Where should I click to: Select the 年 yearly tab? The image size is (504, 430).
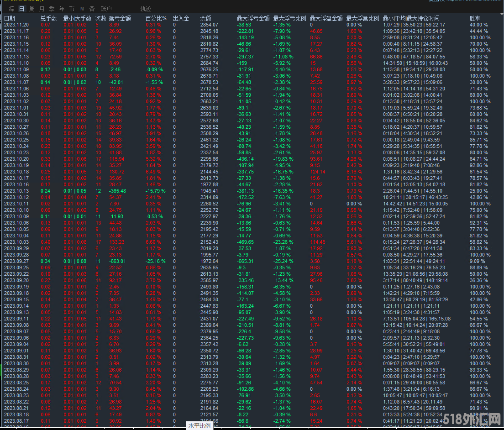(x=62, y=9)
